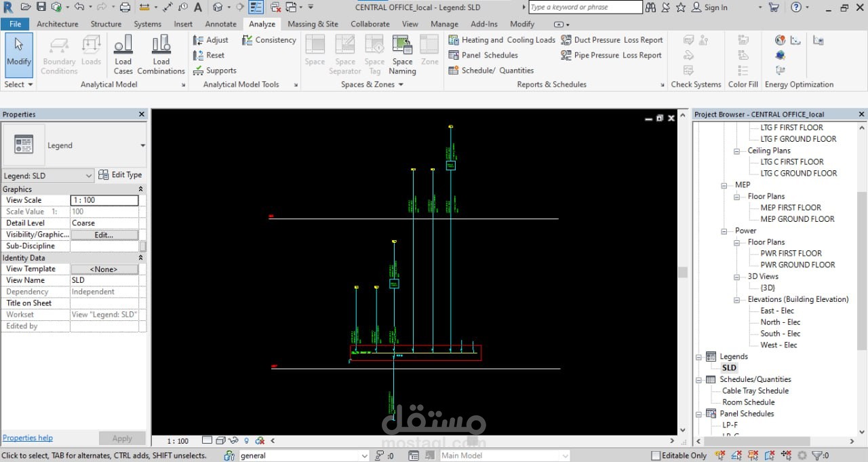Open Load Combinations dialog

(161, 54)
